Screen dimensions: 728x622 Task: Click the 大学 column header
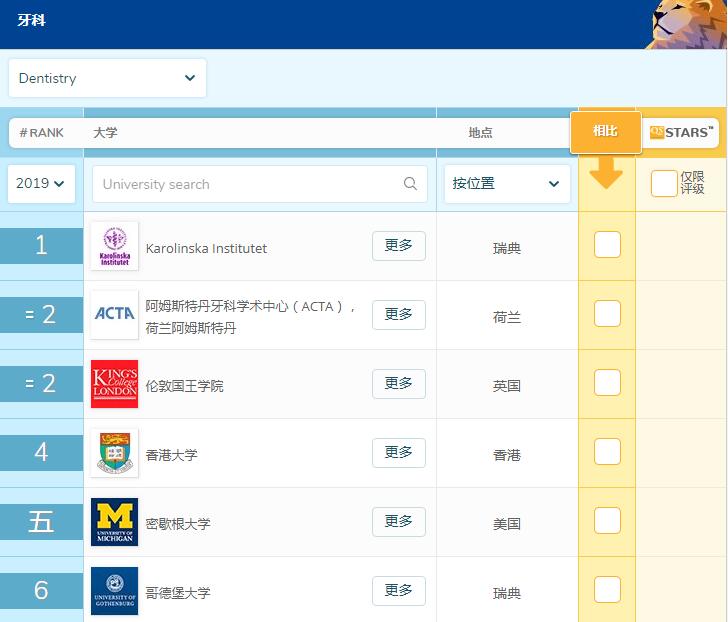coord(105,132)
